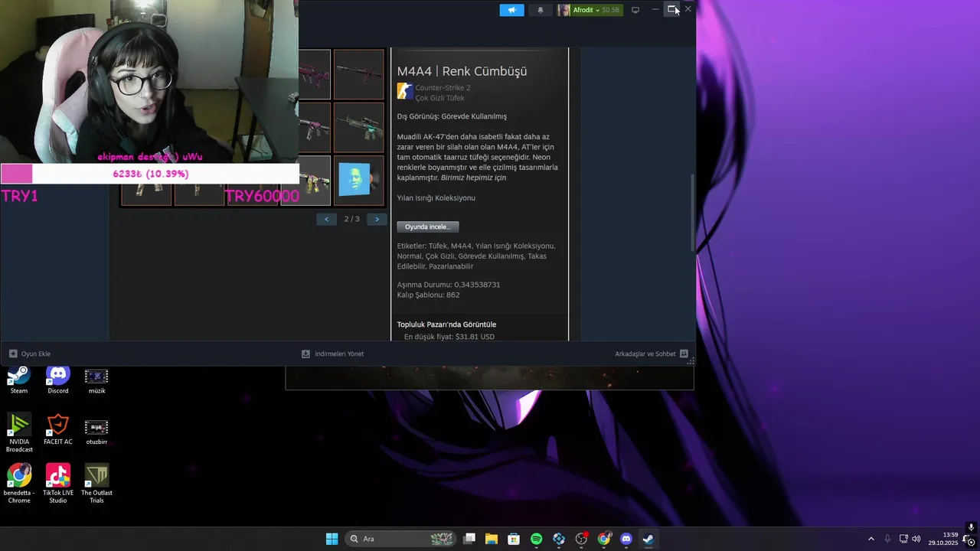
Task: Select the teal-stock sniper rifle inventory item
Action: click(x=358, y=127)
